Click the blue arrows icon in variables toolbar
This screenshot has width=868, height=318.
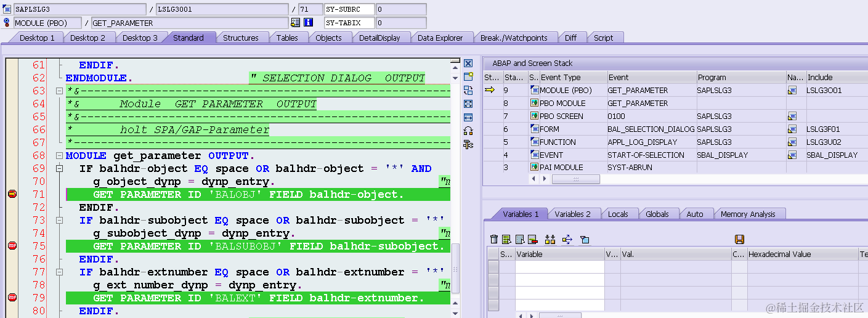[567, 239]
